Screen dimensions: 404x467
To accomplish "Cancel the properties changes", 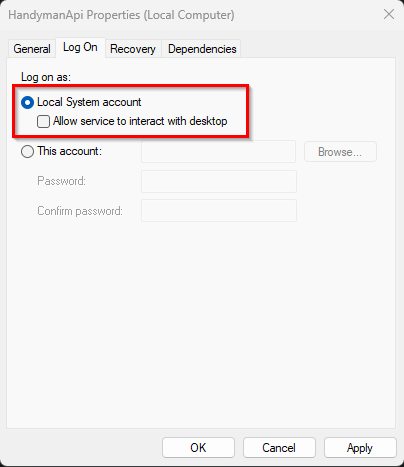I will 279,448.
